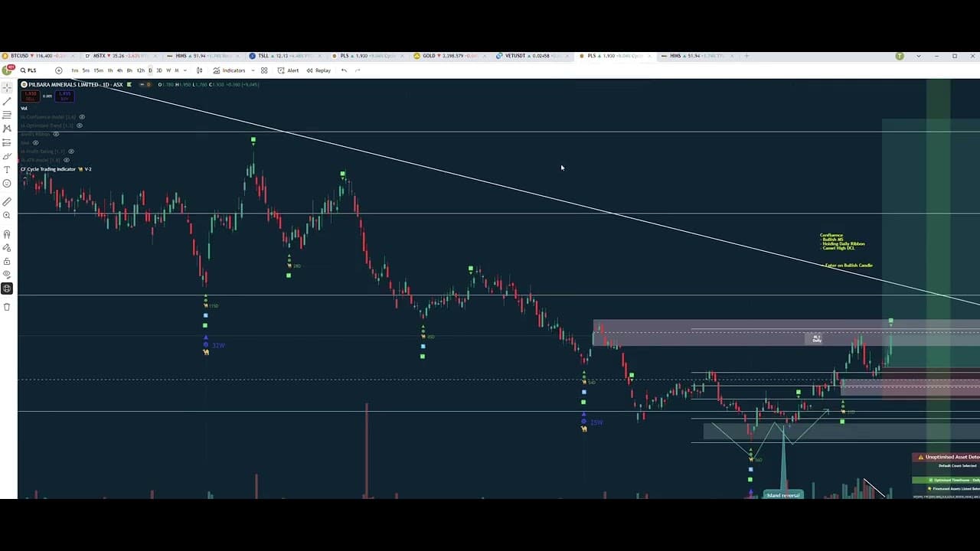Activate the zoom in tool
980x551 pixels.
[x=7, y=216]
